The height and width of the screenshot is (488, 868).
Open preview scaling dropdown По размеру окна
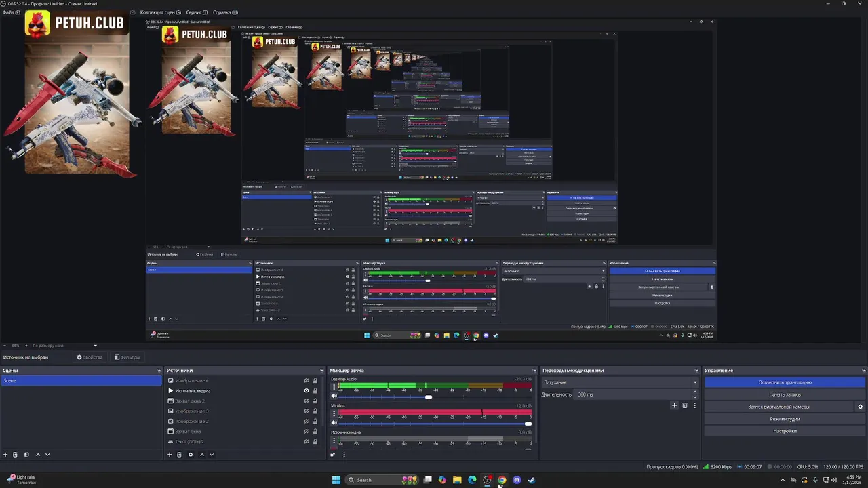coord(65,346)
